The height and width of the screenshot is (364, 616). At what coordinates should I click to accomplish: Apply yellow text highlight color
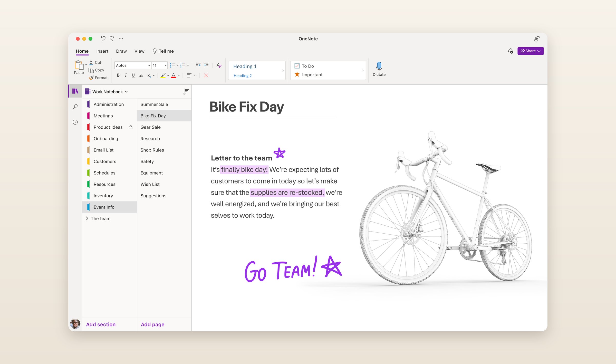[x=163, y=75]
